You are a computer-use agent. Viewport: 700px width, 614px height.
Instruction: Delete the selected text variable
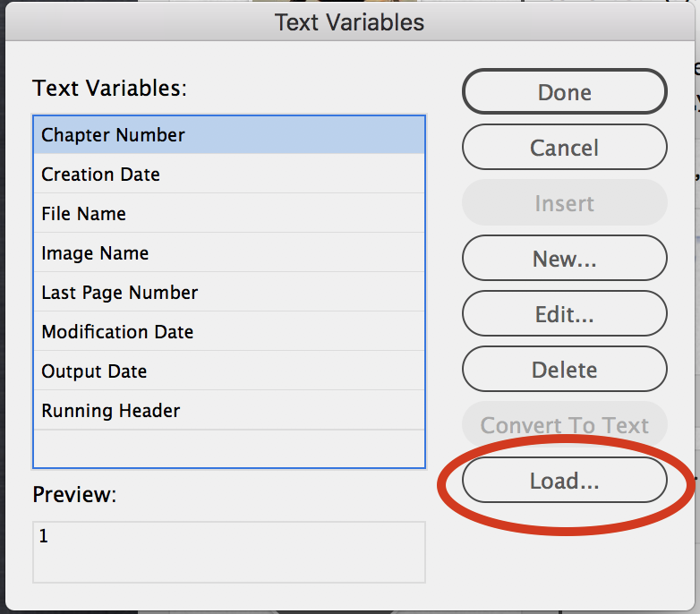click(564, 370)
